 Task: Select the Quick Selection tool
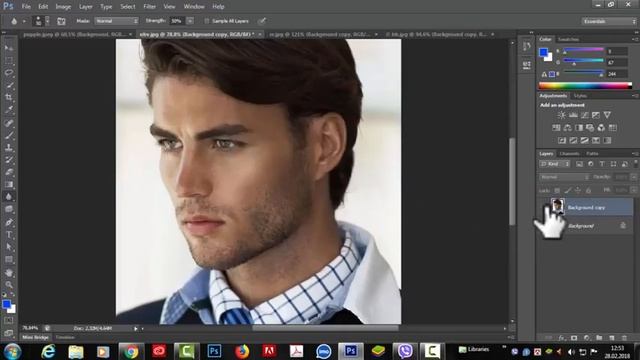[x=9, y=85]
